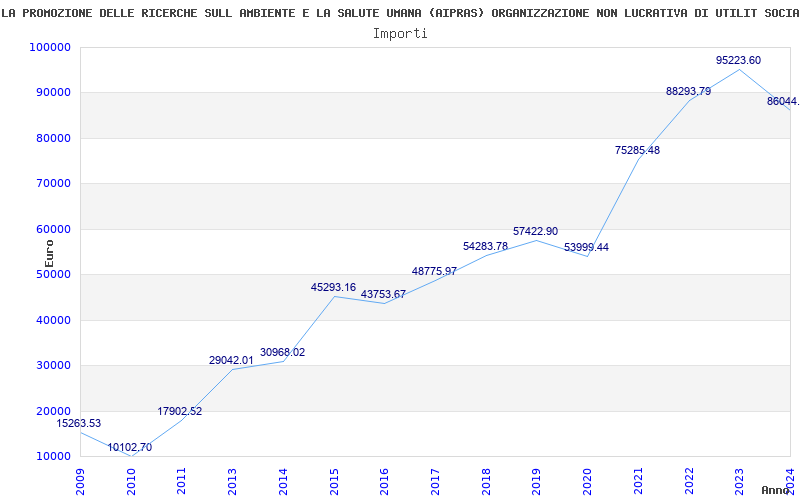Click the data label 88293.79
The width and height of the screenshot is (800, 500).
pyautogui.click(x=688, y=91)
